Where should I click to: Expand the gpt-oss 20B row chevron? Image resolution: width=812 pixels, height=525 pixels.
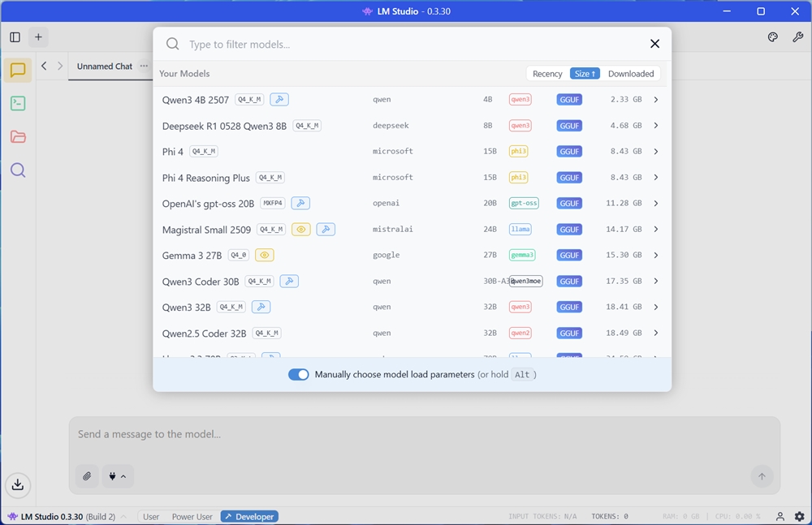click(x=655, y=203)
